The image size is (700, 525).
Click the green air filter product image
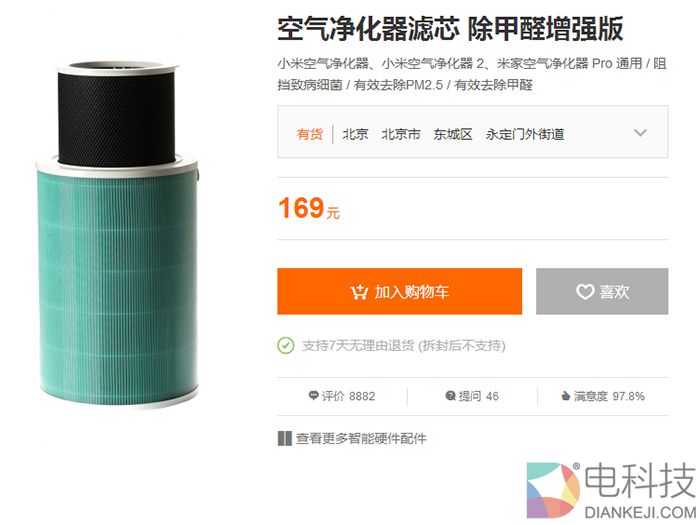(x=117, y=234)
